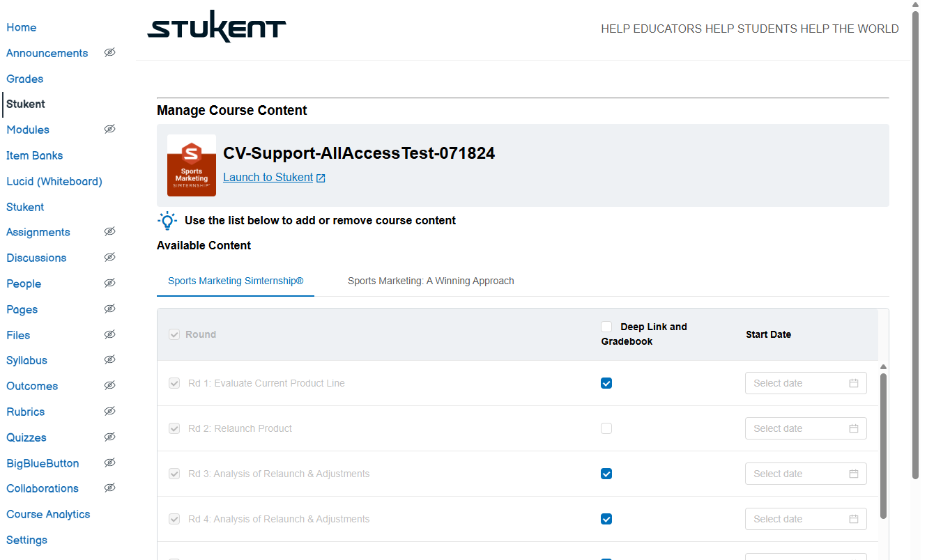Open calendar icon for Rd 4 start date
Screen dimensions: 927x560
point(854,519)
